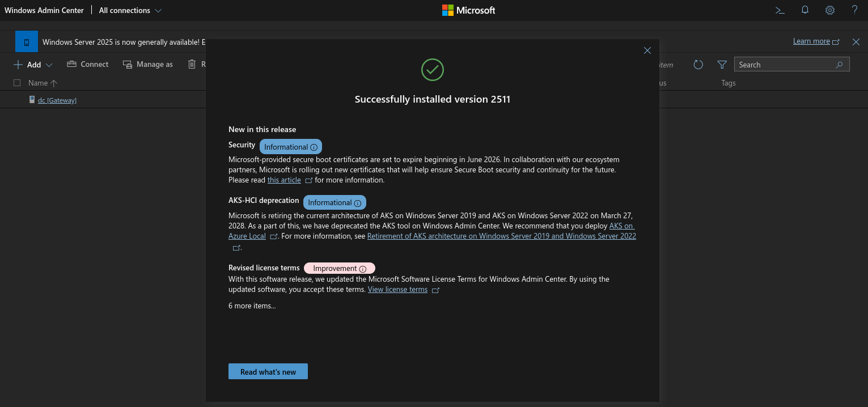Close the version 2511 install dialog

(647, 50)
